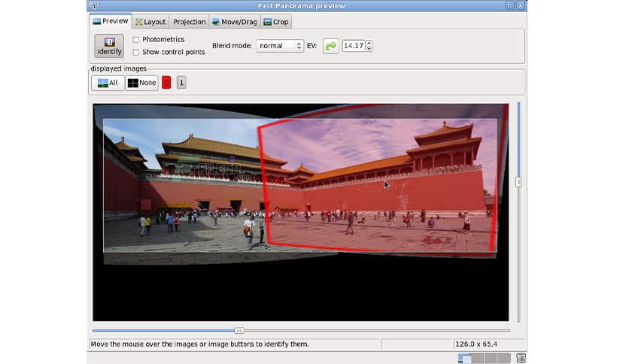Screen dimensions: 629x364
Task: Toggle display of image 1
Action: (x=181, y=83)
